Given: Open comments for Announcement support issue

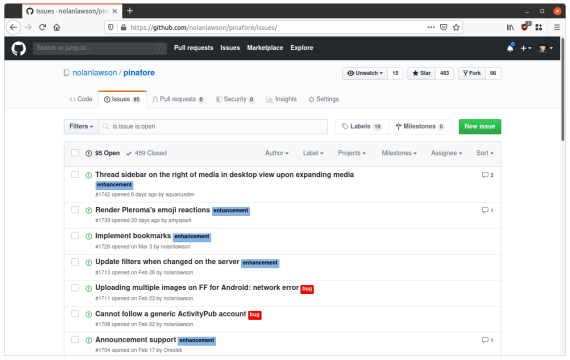Looking at the screenshot, I should pyautogui.click(x=487, y=340).
